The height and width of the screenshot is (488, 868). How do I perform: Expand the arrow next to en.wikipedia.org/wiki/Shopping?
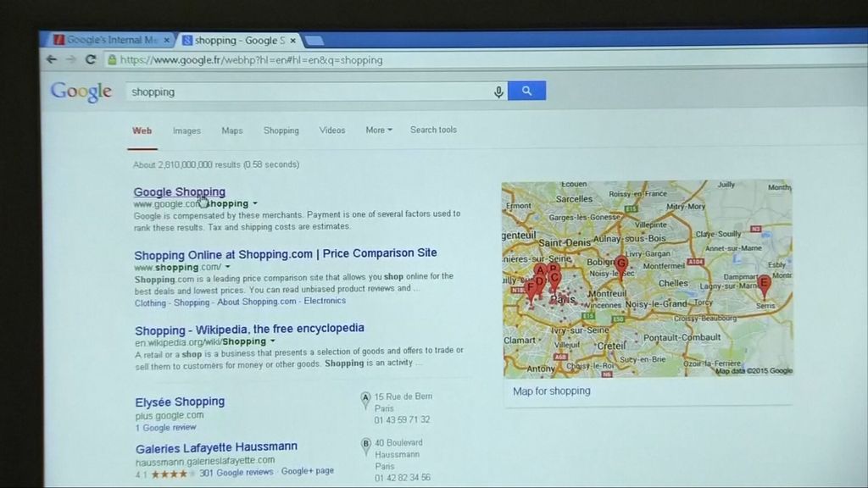(x=272, y=341)
